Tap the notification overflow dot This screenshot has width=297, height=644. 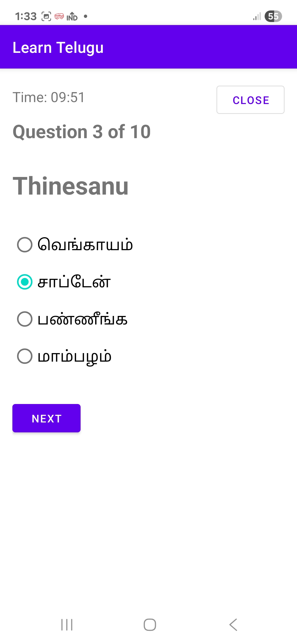coord(86,16)
